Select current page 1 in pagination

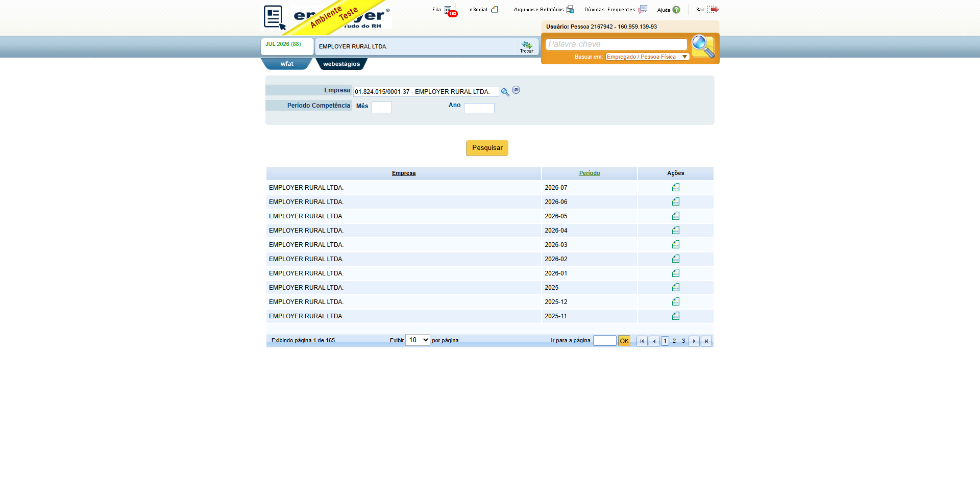(665, 341)
